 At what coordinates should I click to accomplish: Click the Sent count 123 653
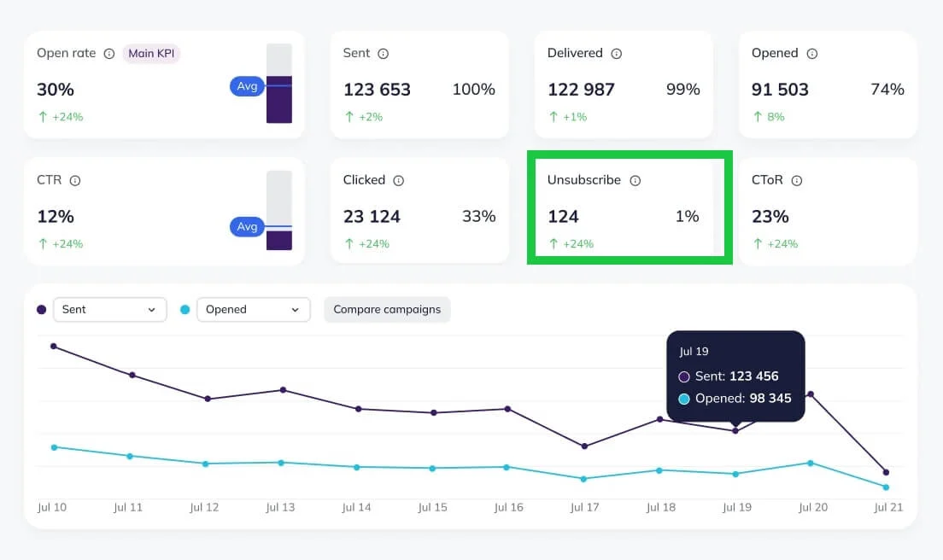(x=377, y=90)
